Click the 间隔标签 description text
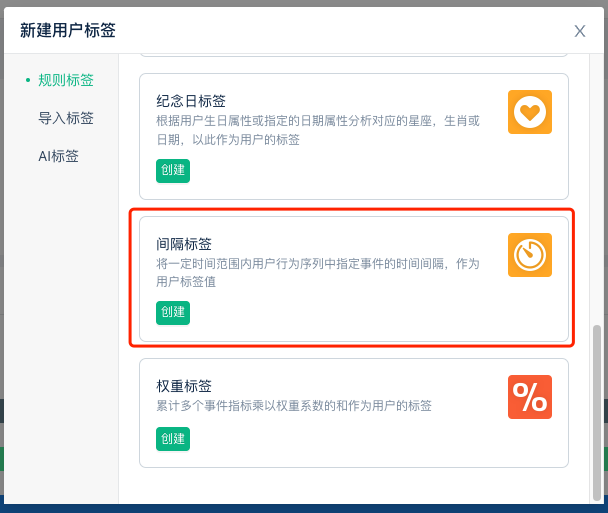Image resolution: width=608 pixels, height=513 pixels. click(x=318, y=272)
